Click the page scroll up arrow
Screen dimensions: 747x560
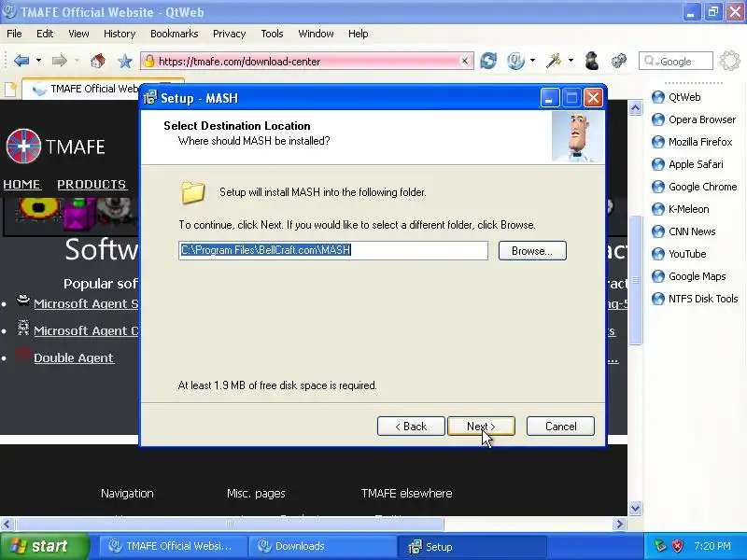pyautogui.click(x=635, y=108)
